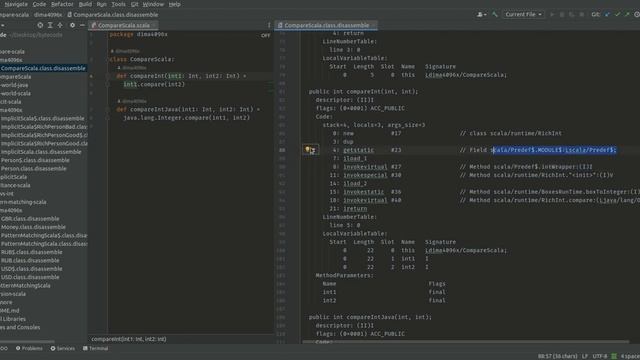Toggle the OFF inspections indicator in editor
The height and width of the screenshot is (360, 640).
click(x=265, y=36)
